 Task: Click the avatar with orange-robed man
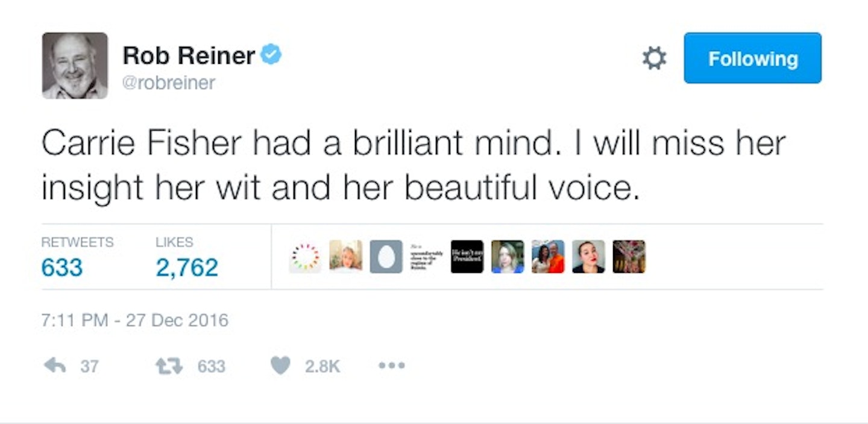pyautogui.click(x=548, y=257)
